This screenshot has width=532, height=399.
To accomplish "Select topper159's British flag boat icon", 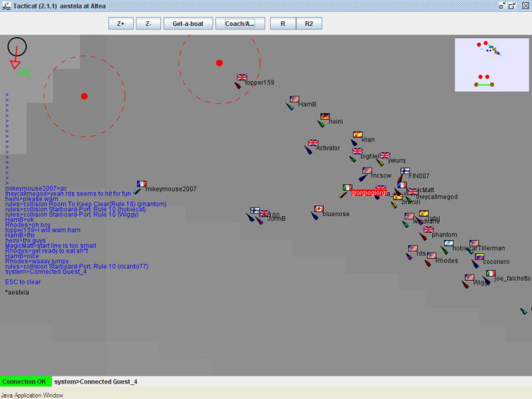I will pyautogui.click(x=241, y=78).
